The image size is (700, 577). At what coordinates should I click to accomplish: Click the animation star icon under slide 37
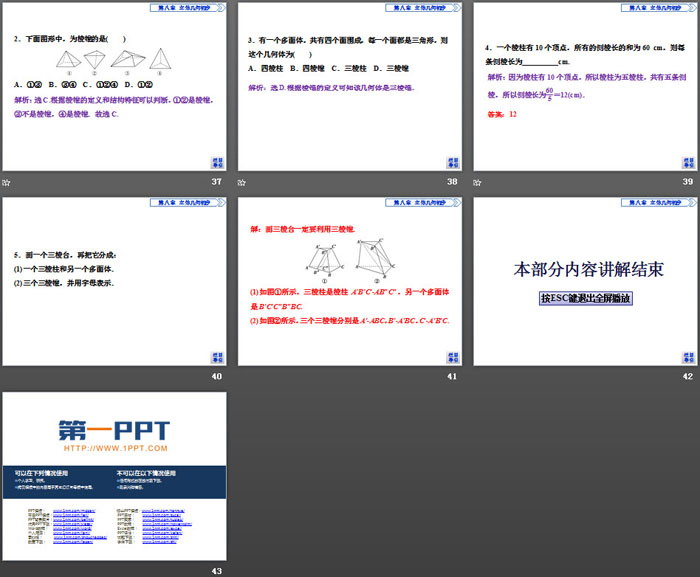pos(7,182)
